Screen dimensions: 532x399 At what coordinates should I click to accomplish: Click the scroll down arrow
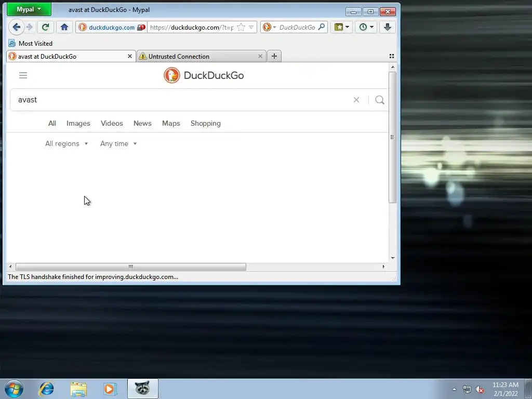[x=393, y=258]
